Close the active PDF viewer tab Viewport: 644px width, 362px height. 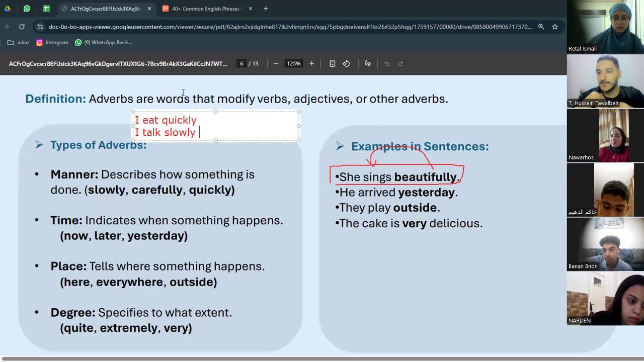149,9
